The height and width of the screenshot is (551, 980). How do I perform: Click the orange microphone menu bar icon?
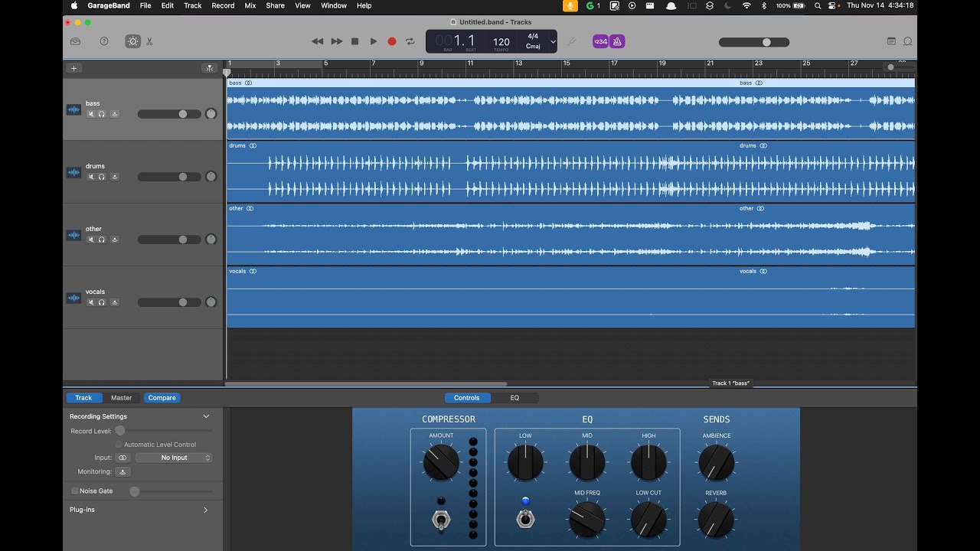pos(570,5)
